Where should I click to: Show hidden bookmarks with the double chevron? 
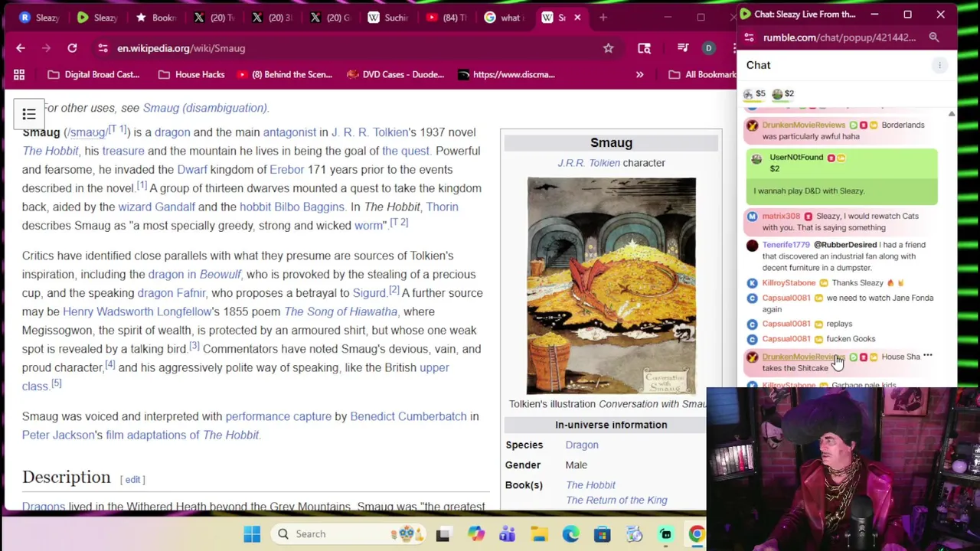click(639, 74)
